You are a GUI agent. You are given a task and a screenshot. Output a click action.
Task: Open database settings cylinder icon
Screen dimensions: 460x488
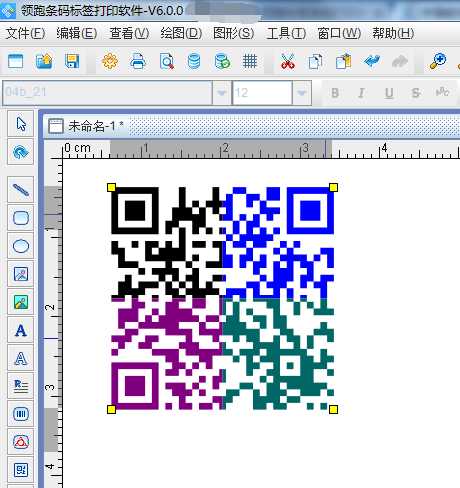click(194, 61)
